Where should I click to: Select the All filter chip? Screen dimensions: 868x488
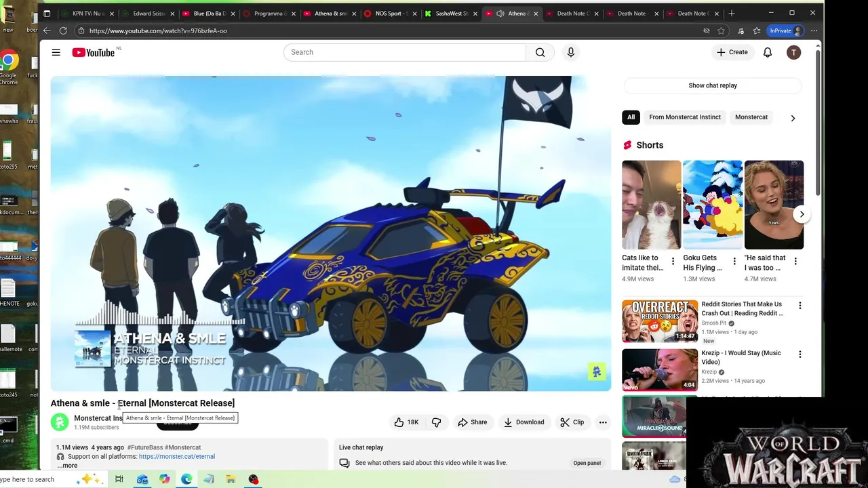pos(631,117)
